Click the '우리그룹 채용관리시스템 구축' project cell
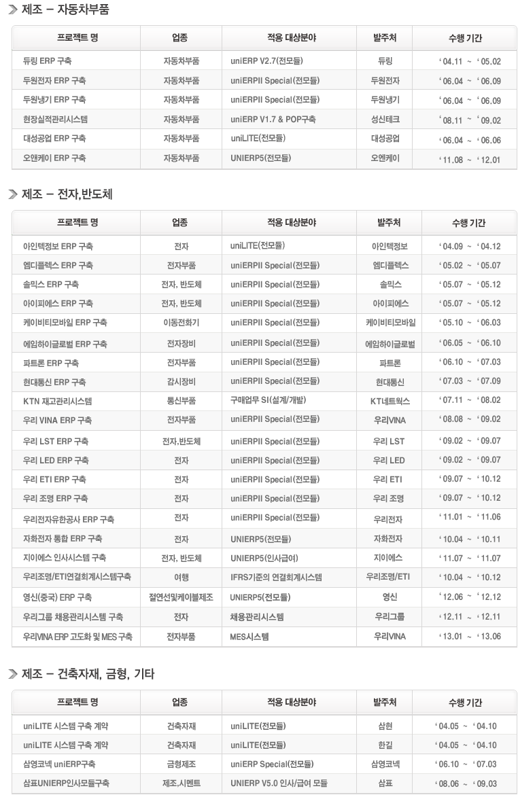This screenshot has height=812, width=518. pyautogui.click(x=73, y=617)
